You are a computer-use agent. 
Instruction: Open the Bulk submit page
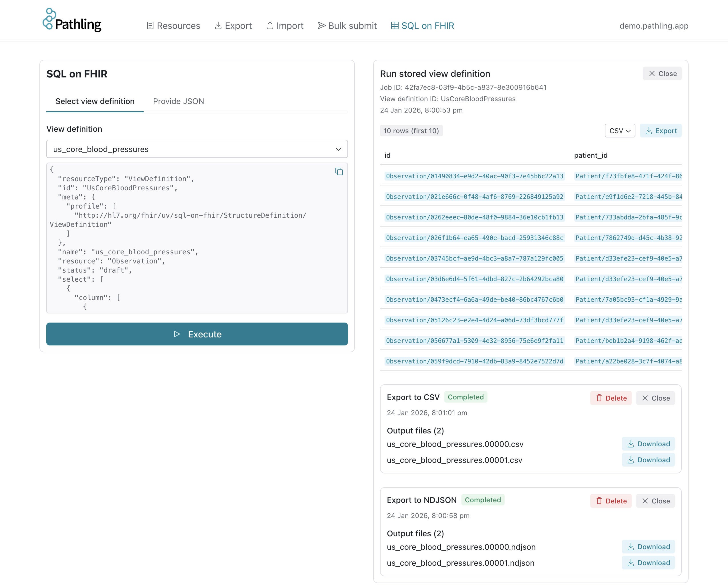pos(347,26)
